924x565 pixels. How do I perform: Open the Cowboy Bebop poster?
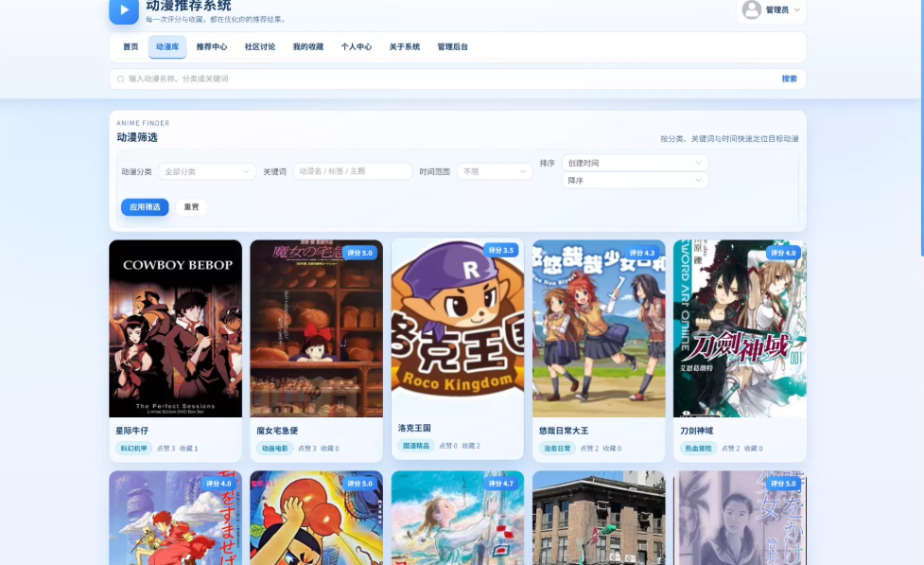pos(176,328)
